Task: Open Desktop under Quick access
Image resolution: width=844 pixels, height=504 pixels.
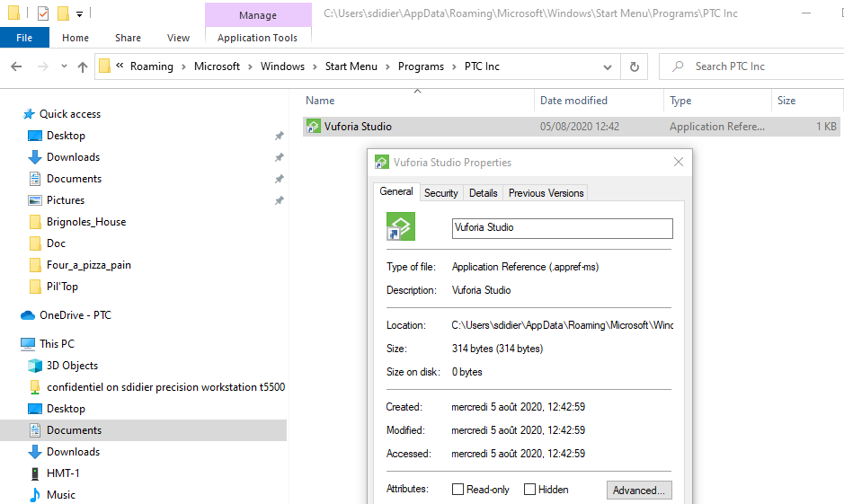Action: coord(66,136)
